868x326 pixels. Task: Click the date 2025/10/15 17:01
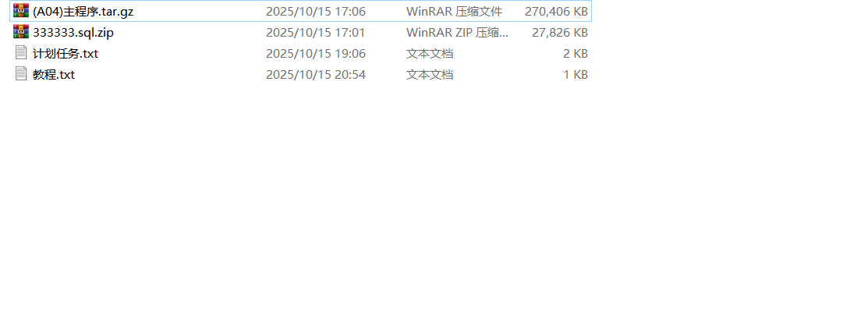[316, 33]
